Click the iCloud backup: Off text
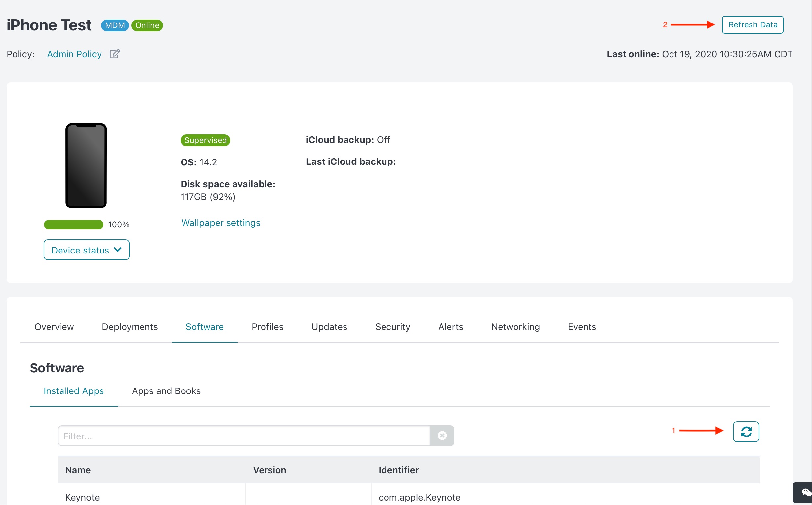 click(x=347, y=140)
